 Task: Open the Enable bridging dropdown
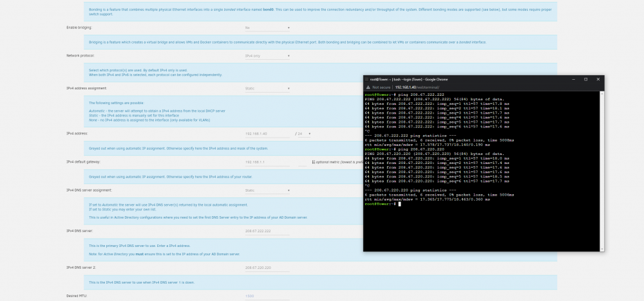click(267, 28)
